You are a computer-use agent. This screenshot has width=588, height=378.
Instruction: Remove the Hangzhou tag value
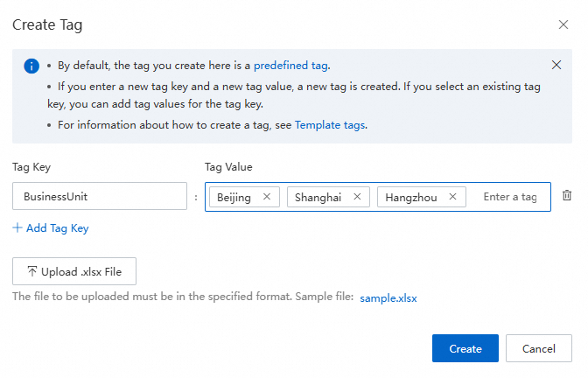(x=452, y=197)
